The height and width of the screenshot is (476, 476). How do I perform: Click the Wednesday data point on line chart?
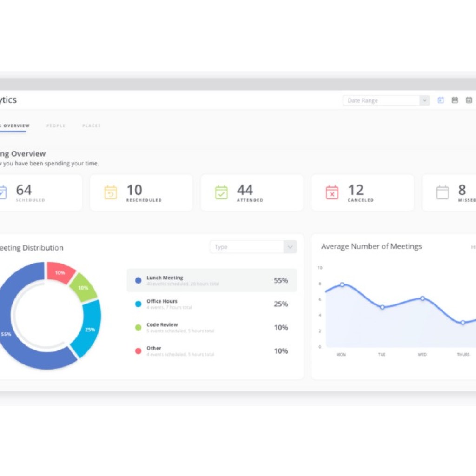tap(422, 298)
